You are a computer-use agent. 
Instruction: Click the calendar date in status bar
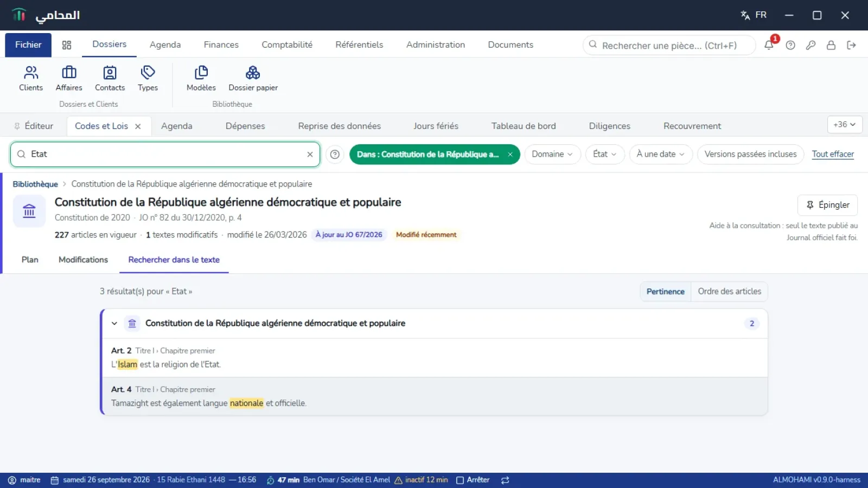pyautogui.click(x=106, y=480)
